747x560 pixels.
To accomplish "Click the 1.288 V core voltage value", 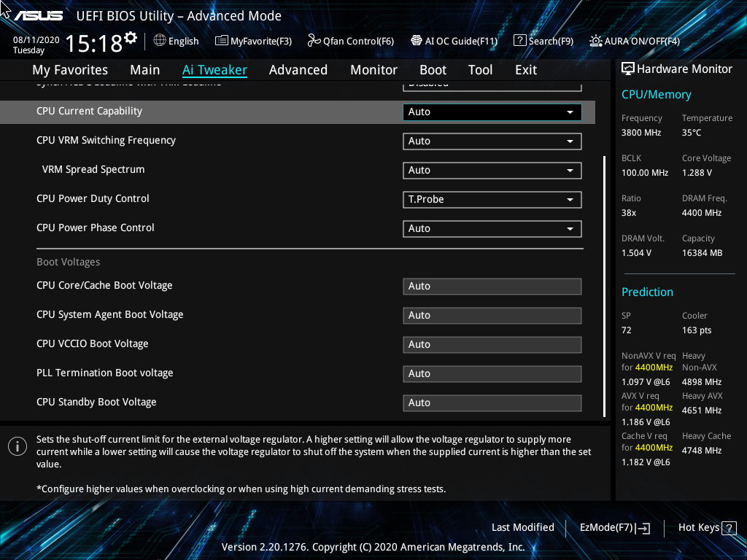I will 697,173.
